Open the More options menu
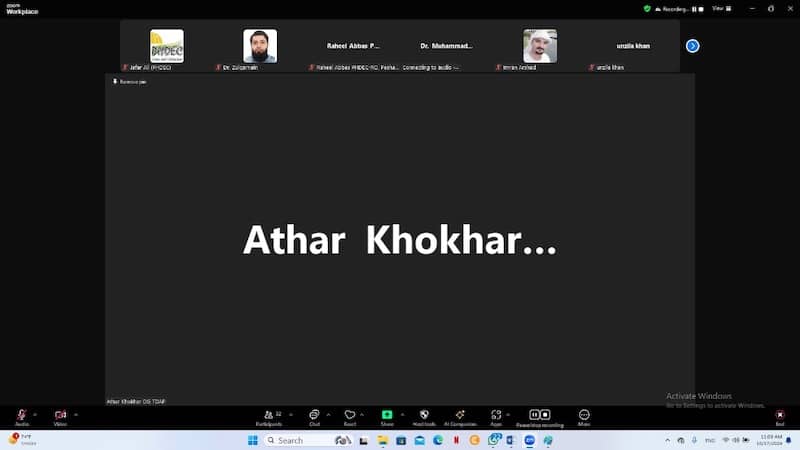The image size is (800, 450). [584, 415]
